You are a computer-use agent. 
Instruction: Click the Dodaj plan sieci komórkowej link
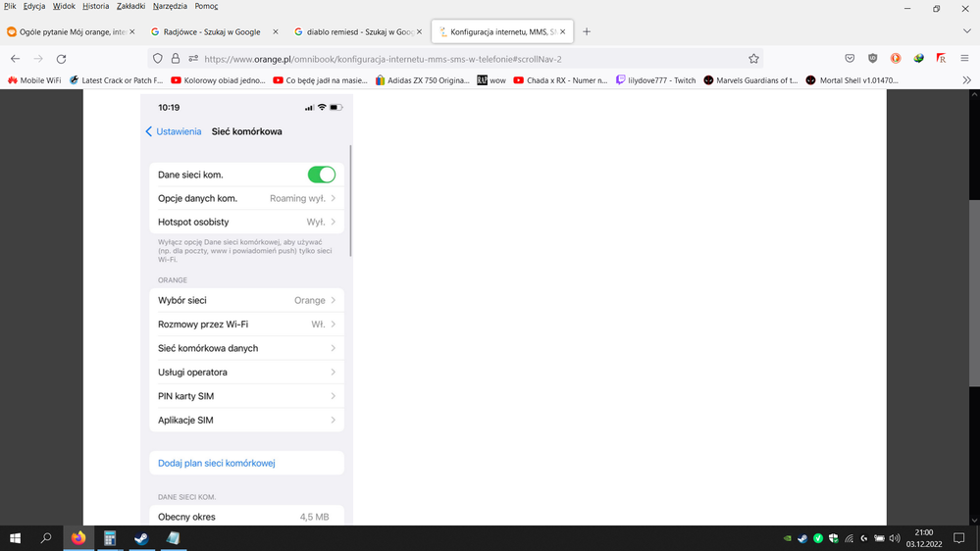[217, 463]
